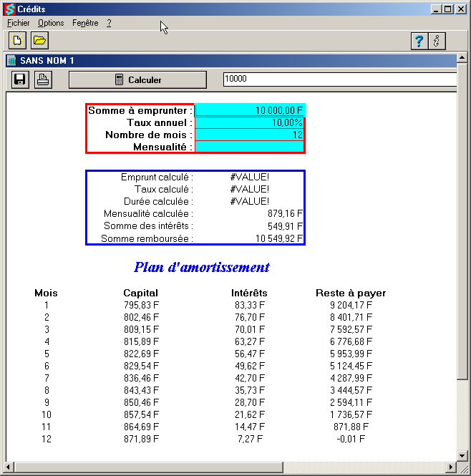Click final balance -0,01 F
Image resolution: width=471 pixels, height=476 pixels.
coord(351,439)
